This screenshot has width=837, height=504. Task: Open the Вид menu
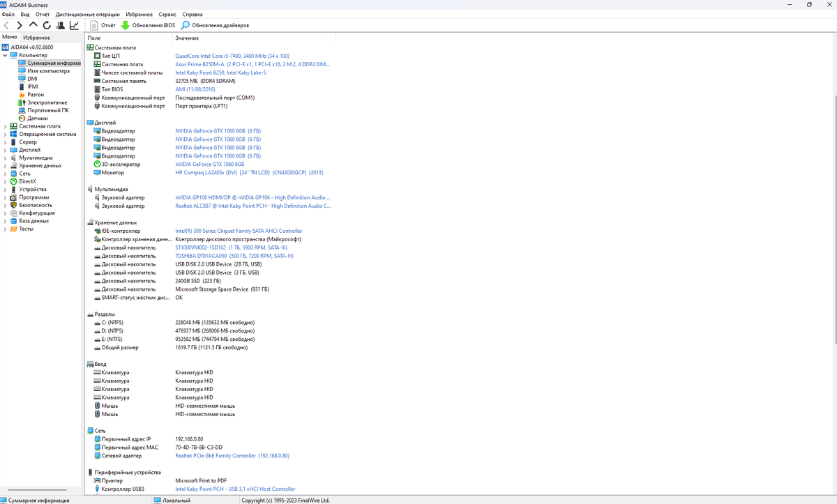[25, 14]
